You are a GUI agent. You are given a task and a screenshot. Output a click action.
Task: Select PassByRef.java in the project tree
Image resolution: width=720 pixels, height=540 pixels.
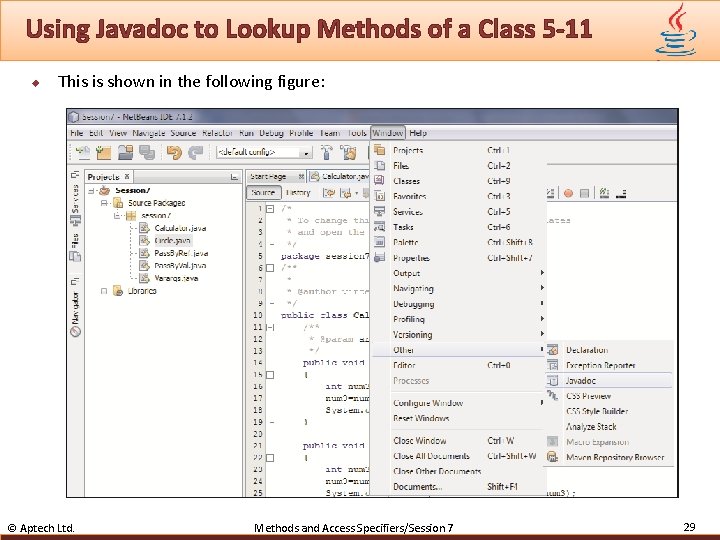[x=181, y=253]
